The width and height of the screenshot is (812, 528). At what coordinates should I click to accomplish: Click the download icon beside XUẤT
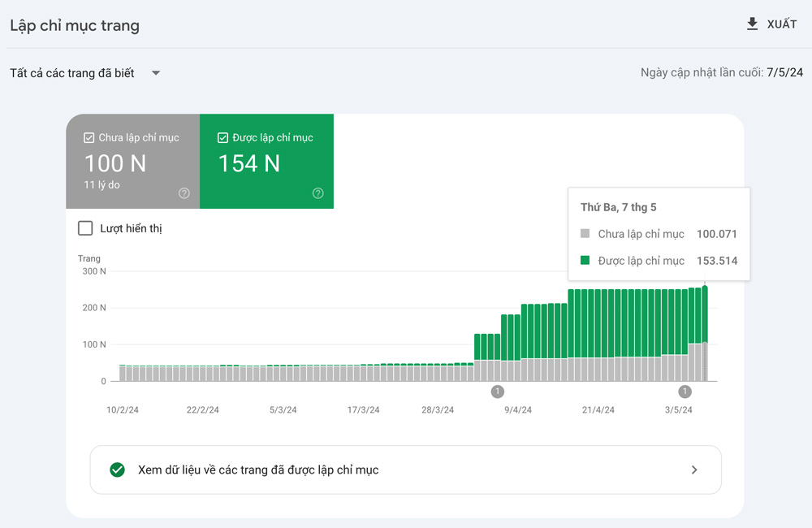752,24
